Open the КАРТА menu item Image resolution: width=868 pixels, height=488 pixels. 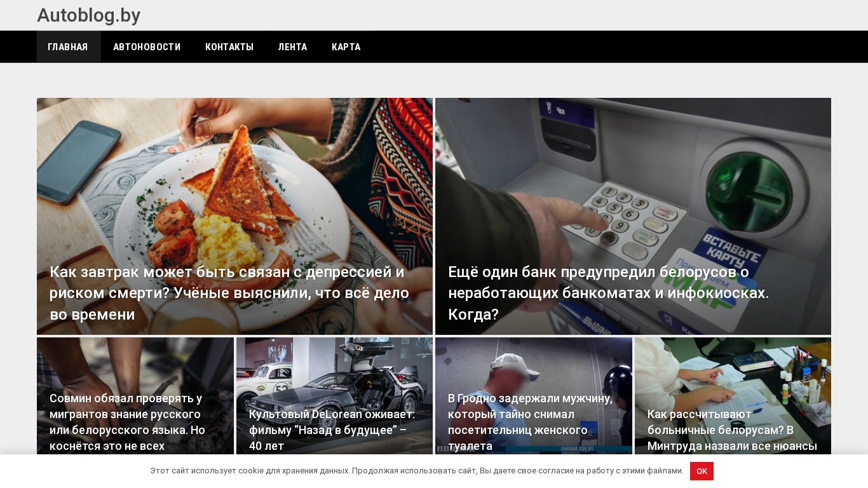pos(346,47)
